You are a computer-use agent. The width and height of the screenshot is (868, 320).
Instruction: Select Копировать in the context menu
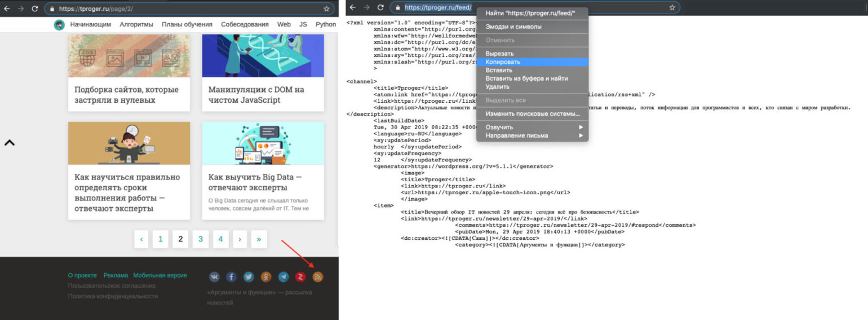[x=503, y=62]
